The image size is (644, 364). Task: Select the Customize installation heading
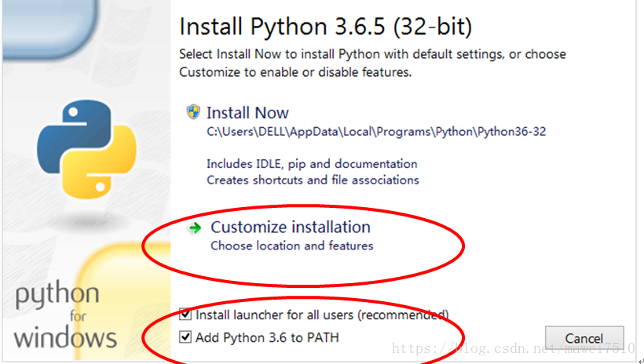pyautogui.click(x=290, y=227)
